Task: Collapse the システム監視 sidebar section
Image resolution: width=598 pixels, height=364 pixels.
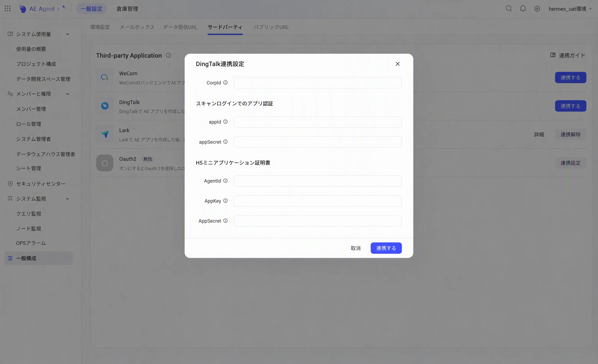Action: pyautogui.click(x=68, y=199)
